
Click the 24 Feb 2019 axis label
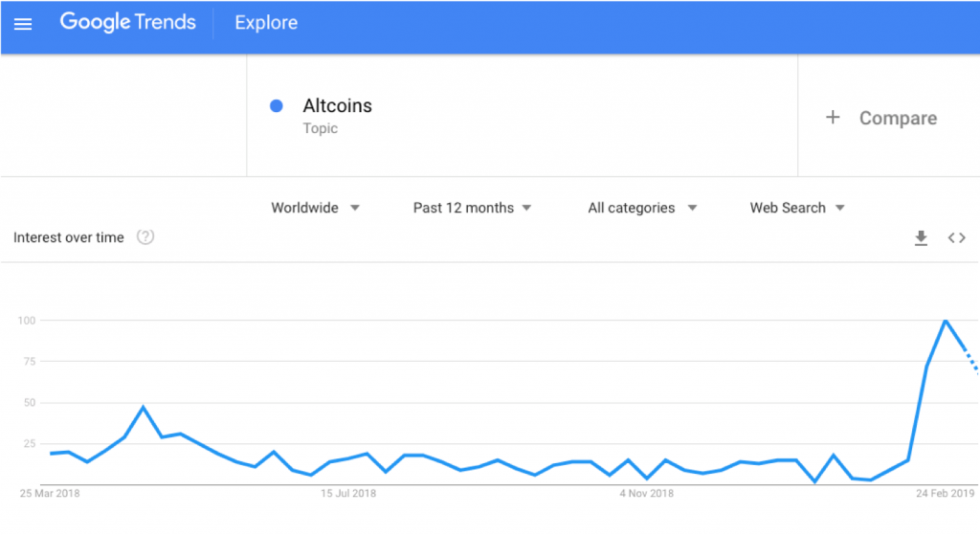(x=945, y=493)
